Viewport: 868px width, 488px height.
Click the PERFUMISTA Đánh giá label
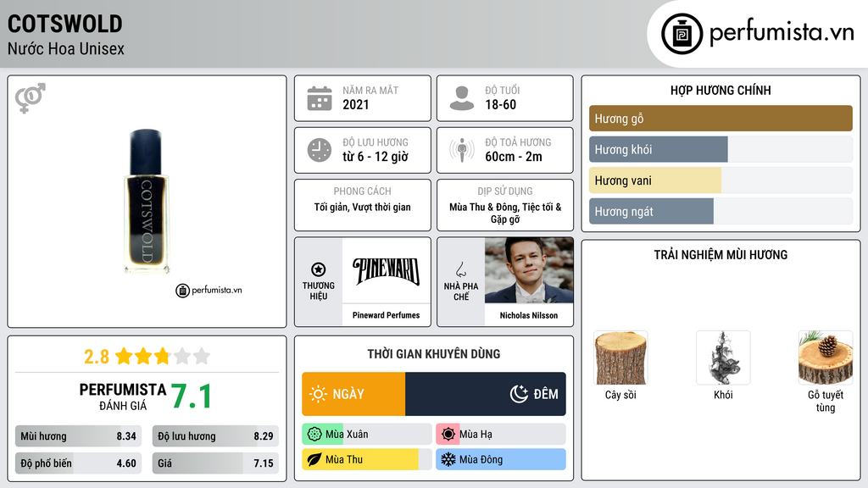click(123, 396)
